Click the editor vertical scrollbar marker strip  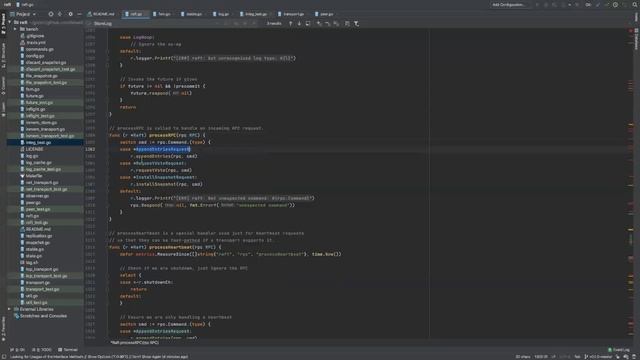(631, 184)
